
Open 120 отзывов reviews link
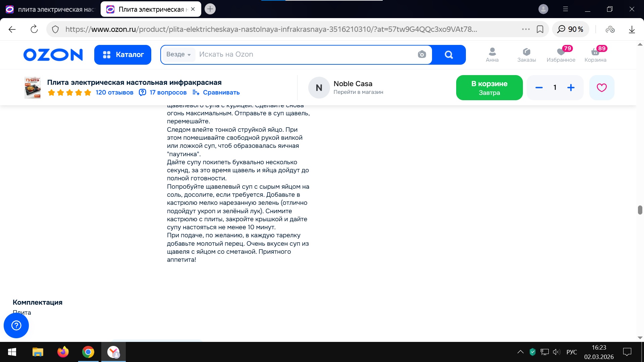click(114, 93)
